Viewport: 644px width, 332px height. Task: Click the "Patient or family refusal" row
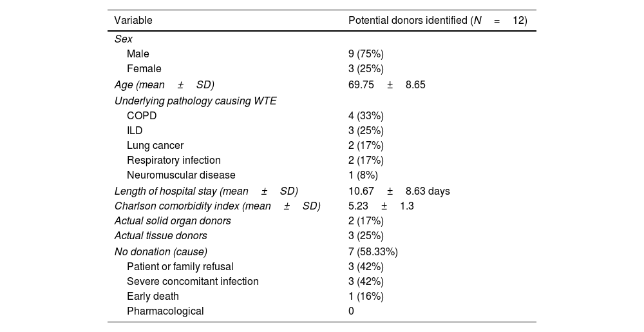[x=180, y=266]
